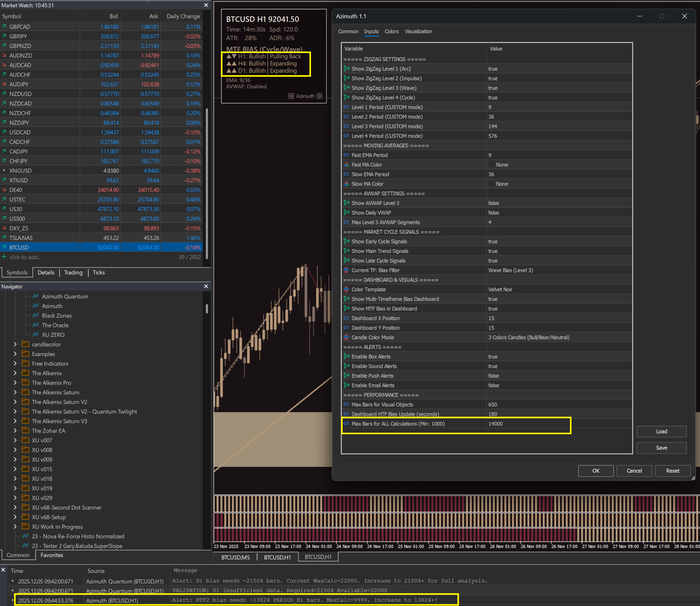Viewport: 700px width, 606px height.
Task: Toggle Show Daily VWAP value
Action: (x=493, y=213)
